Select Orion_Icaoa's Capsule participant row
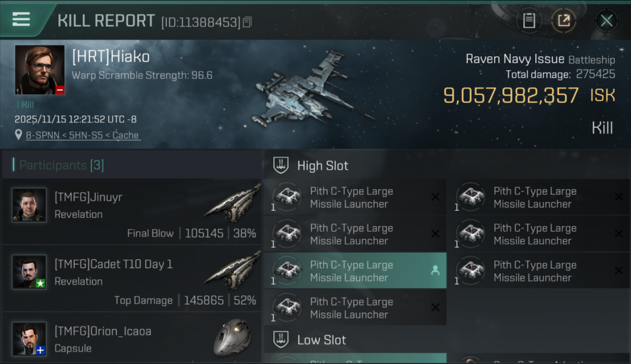Image resolution: width=631 pixels, height=364 pixels. 131,339
